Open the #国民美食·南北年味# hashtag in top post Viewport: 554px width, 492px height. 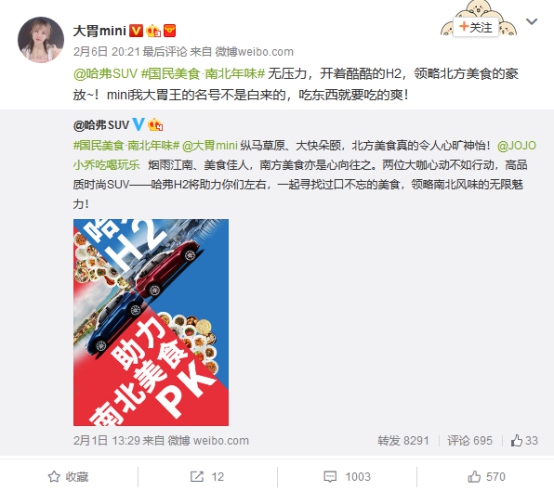(x=203, y=74)
